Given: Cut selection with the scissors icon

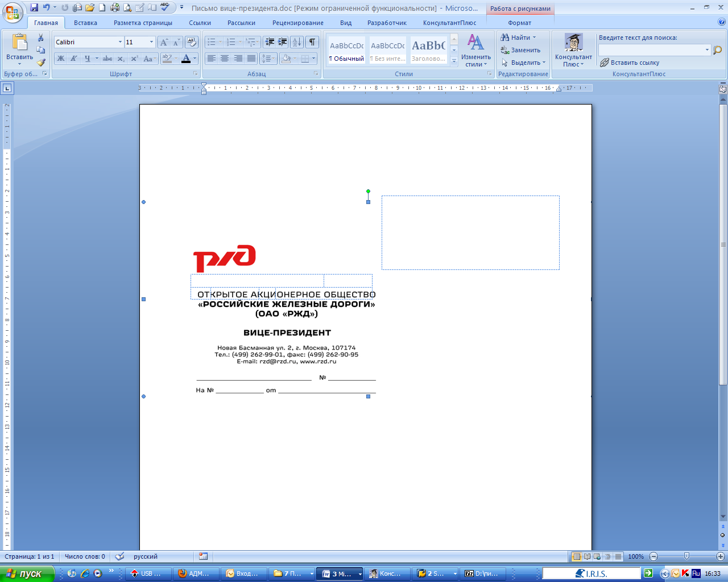Looking at the screenshot, I should point(41,38).
